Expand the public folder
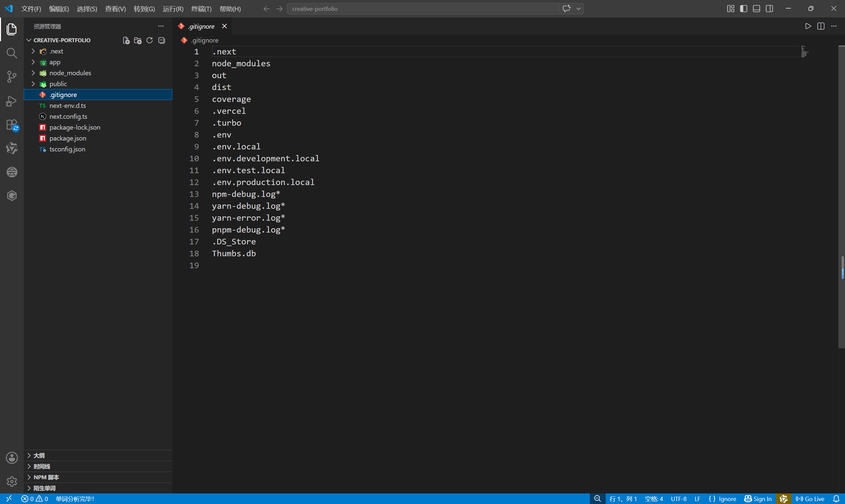Viewport: 845px width, 504px height. [98, 84]
